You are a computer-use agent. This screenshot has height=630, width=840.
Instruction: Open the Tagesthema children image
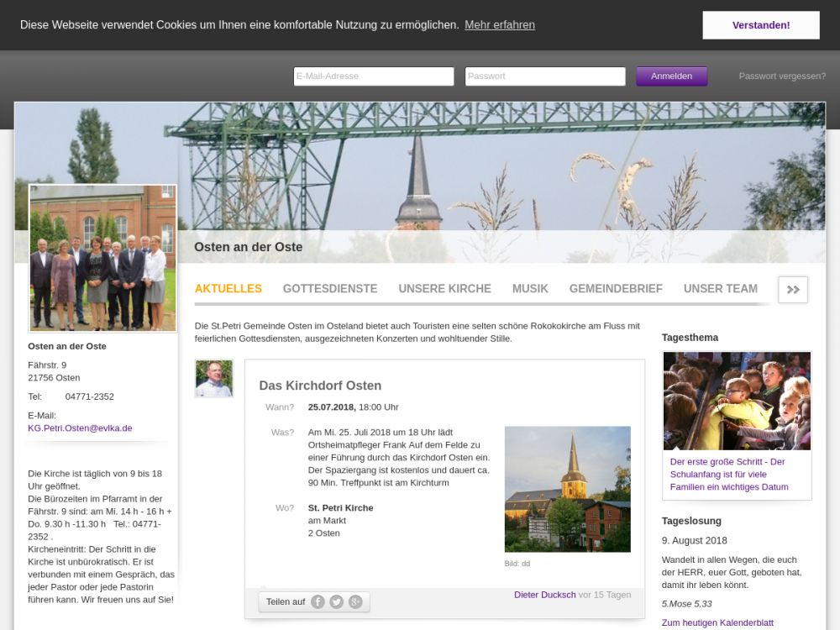(x=737, y=401)
